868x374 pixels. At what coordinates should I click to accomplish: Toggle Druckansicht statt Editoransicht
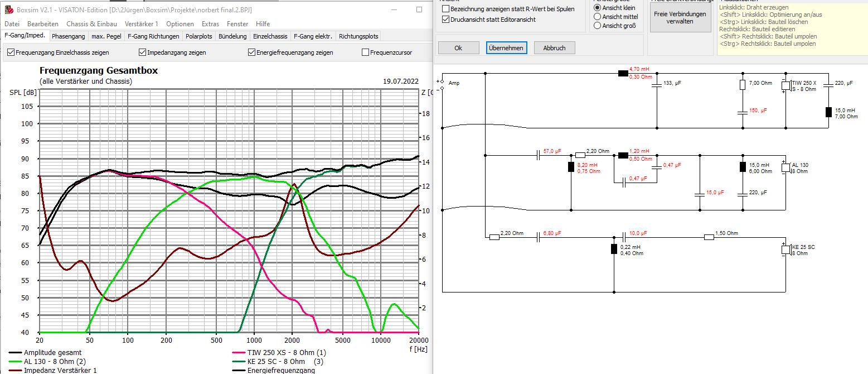pyautogui.click(x=444, y=18)
